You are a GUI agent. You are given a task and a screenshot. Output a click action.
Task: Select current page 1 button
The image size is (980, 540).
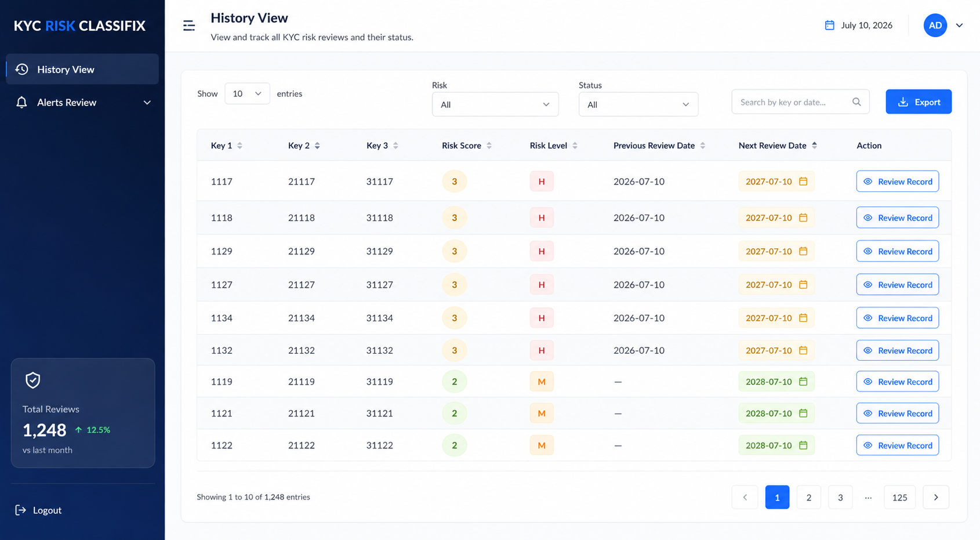778,497
